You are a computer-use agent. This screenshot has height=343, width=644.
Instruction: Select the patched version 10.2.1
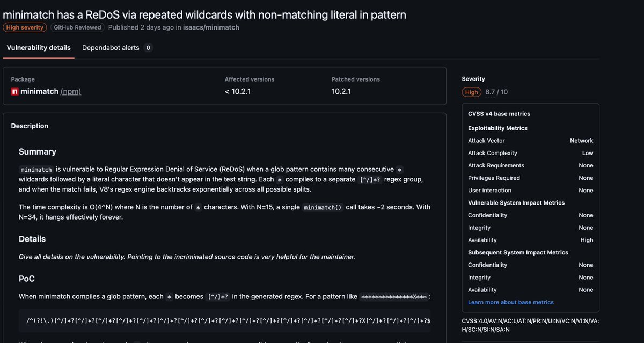click(x=341, y=92)
